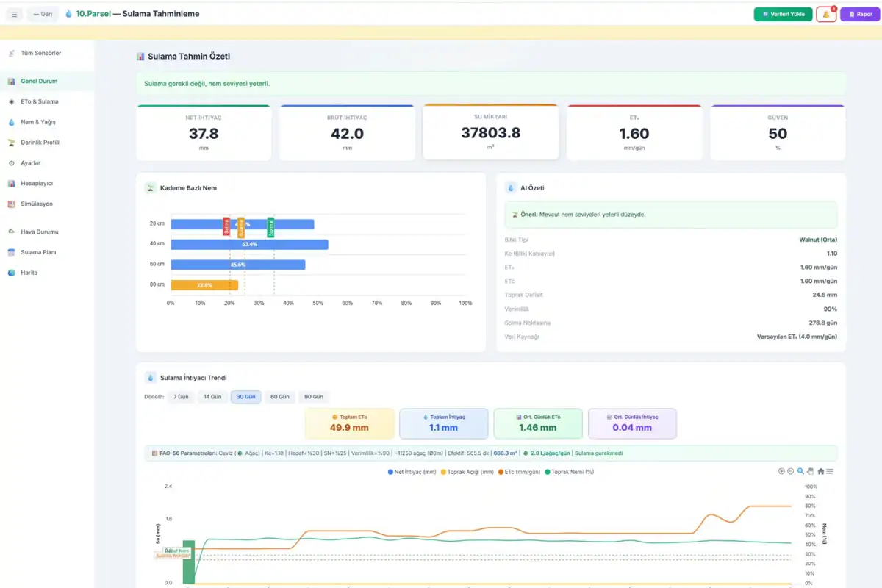Select the magnifier selection zoom tool

[x=800, y=471]
